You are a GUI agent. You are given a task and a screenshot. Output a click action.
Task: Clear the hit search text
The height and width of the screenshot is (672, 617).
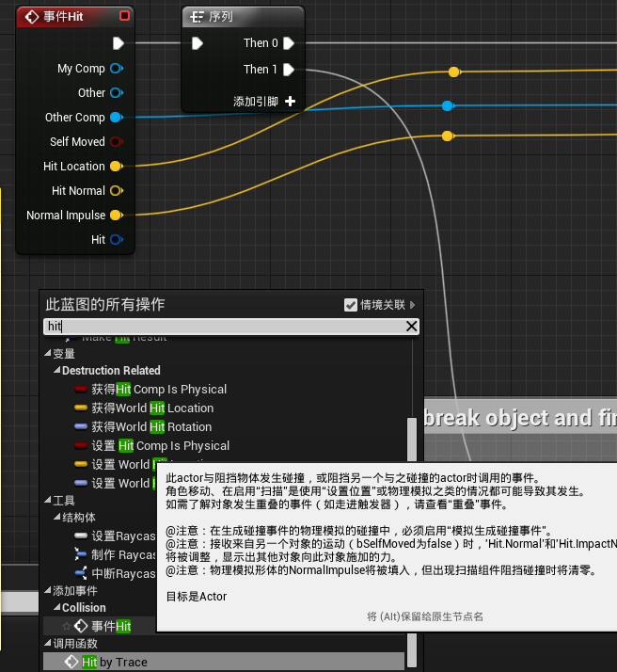(411, 327)
